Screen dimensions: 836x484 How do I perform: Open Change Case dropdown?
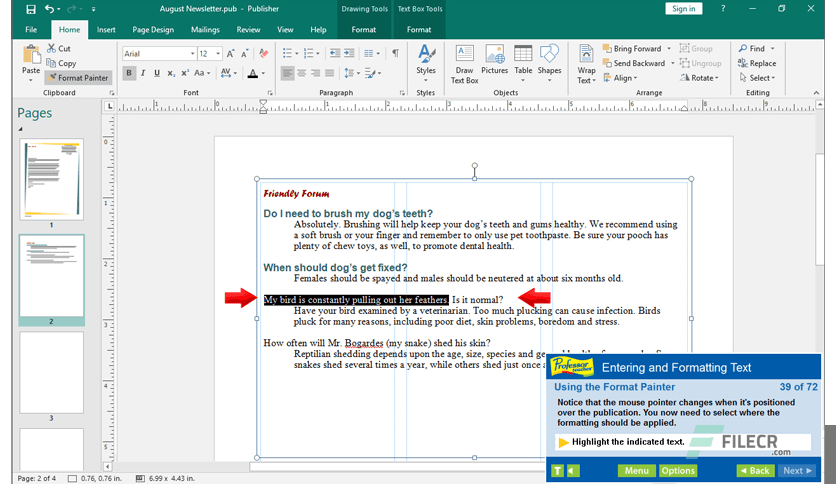[x=202, y=73]
